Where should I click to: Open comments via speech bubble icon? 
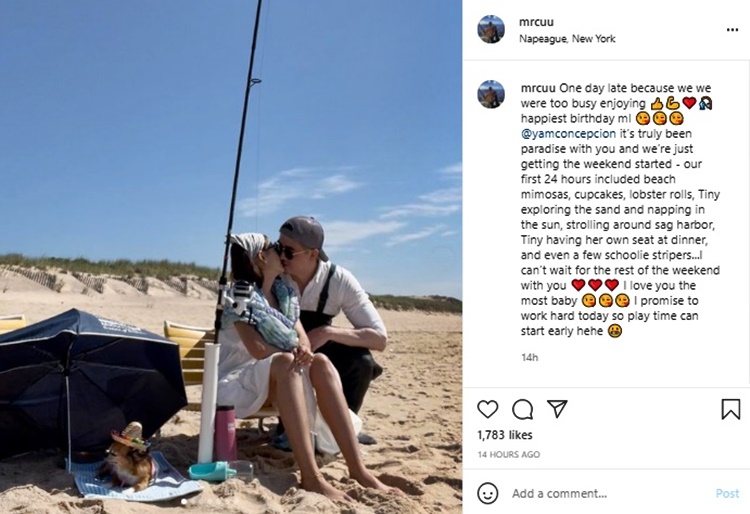522,409
